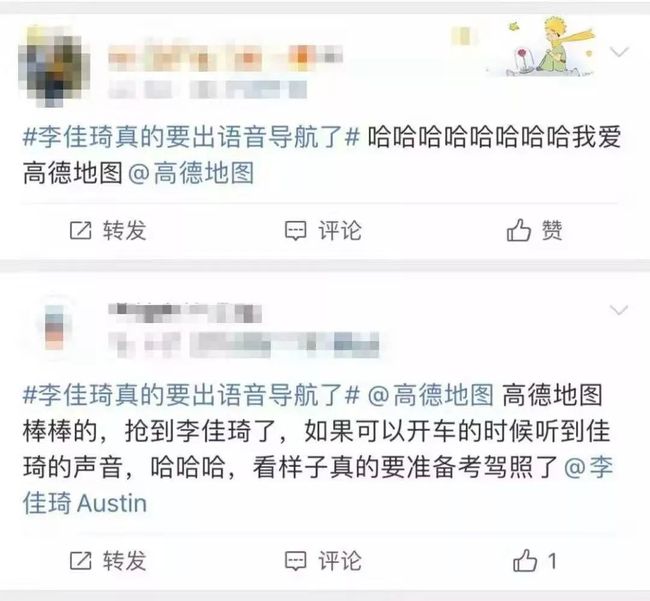Open @高德地图 mention in first post

pyautogui.click(x=191, y=173)
